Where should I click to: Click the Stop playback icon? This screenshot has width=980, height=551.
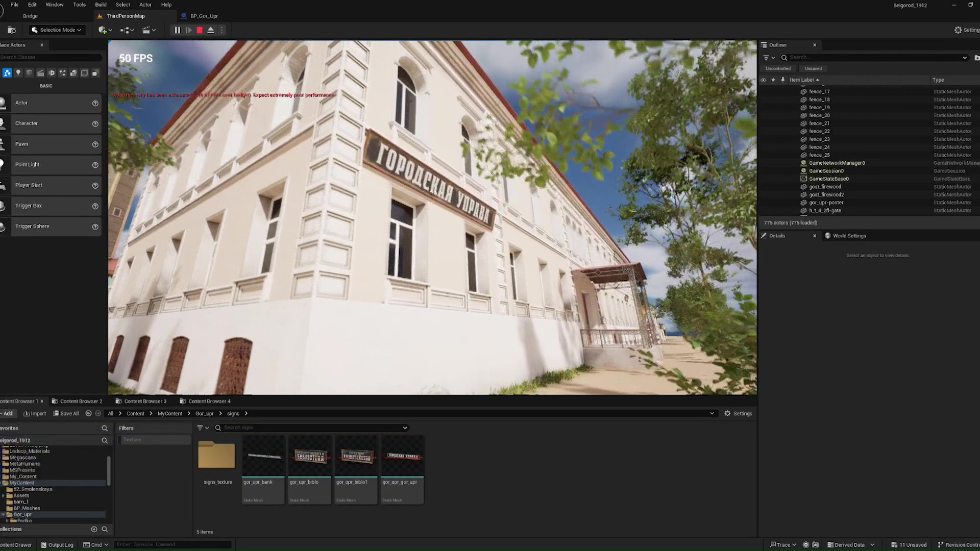(x=199, y=30)
